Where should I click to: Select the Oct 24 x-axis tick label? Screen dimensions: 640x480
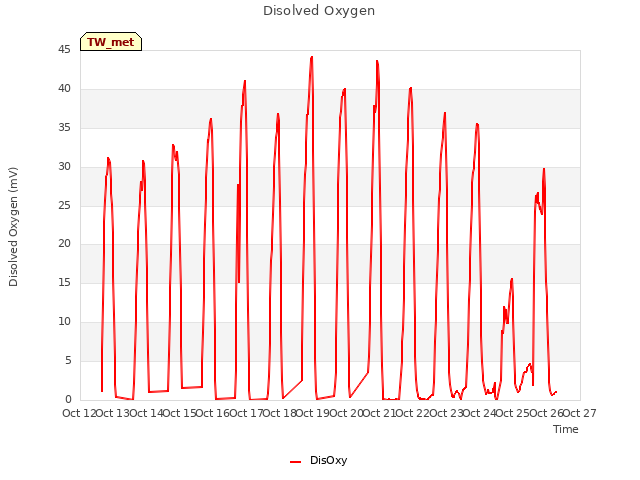tap(479, 413)
